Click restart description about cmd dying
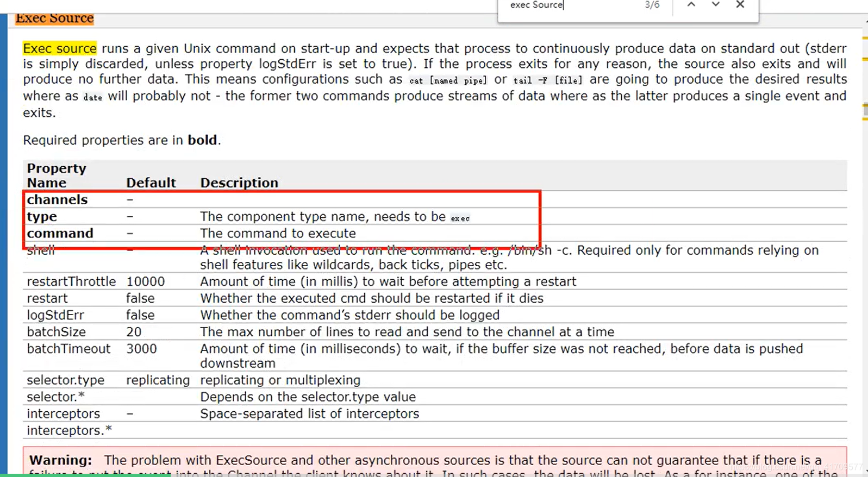868x477 pixels. (x=372, y=298)
